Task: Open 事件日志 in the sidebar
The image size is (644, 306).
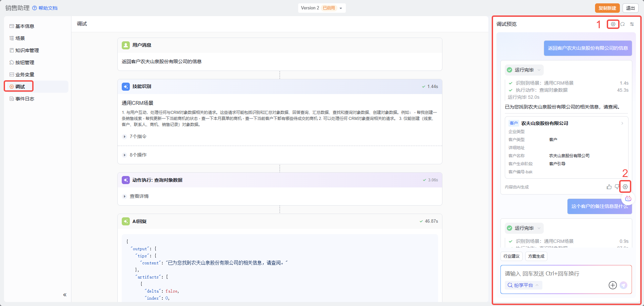Action: 24,99
